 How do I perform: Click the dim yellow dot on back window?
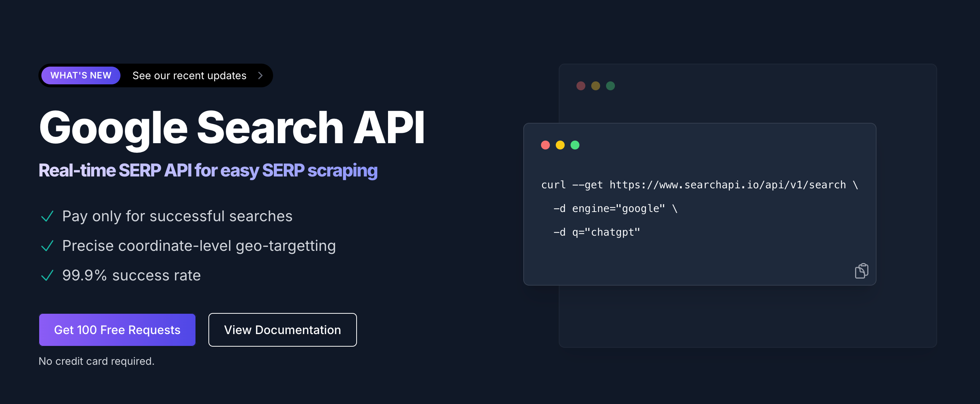[595, 86]
